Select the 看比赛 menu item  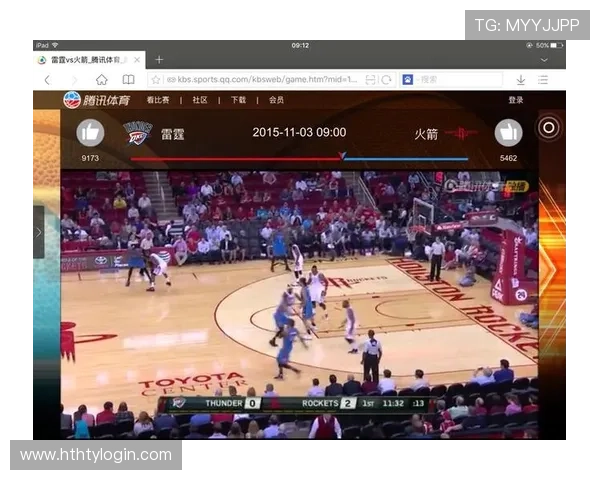click(157, 100)
